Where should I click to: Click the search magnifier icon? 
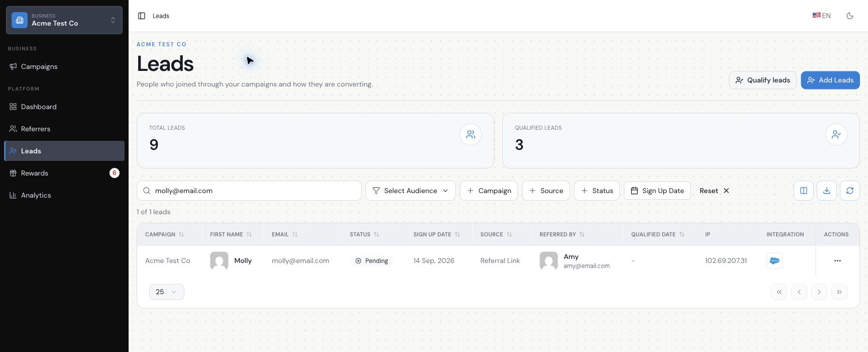click(147, 191)
